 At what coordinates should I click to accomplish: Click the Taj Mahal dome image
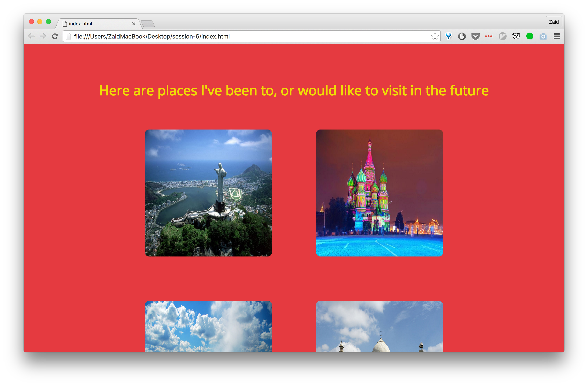(380, 327)
